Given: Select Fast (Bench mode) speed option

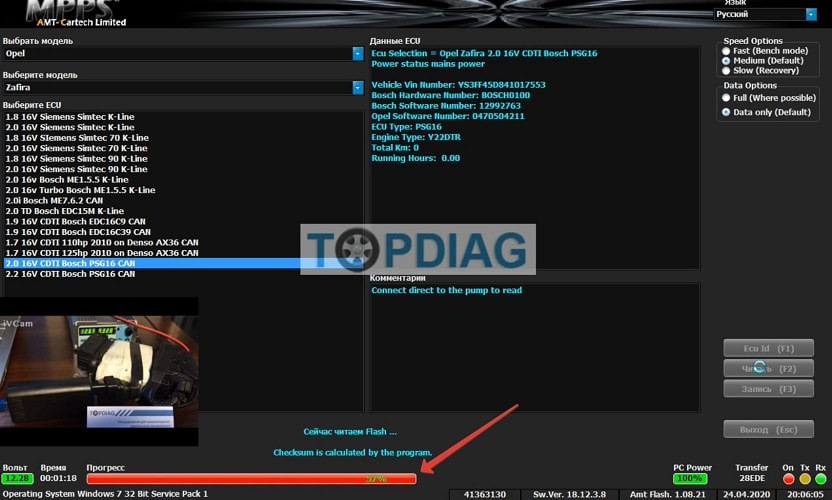Looking at the screenshot, I should [765, 51].
